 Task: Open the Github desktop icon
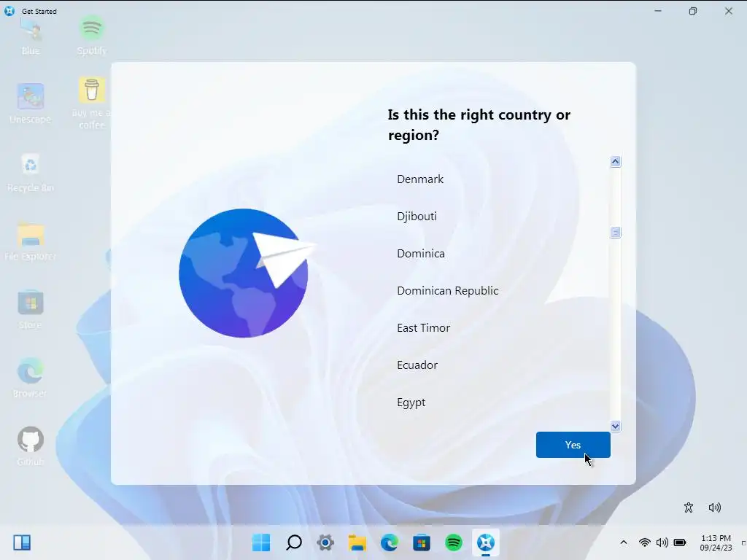pyautogui.click(x=31, y=446)
